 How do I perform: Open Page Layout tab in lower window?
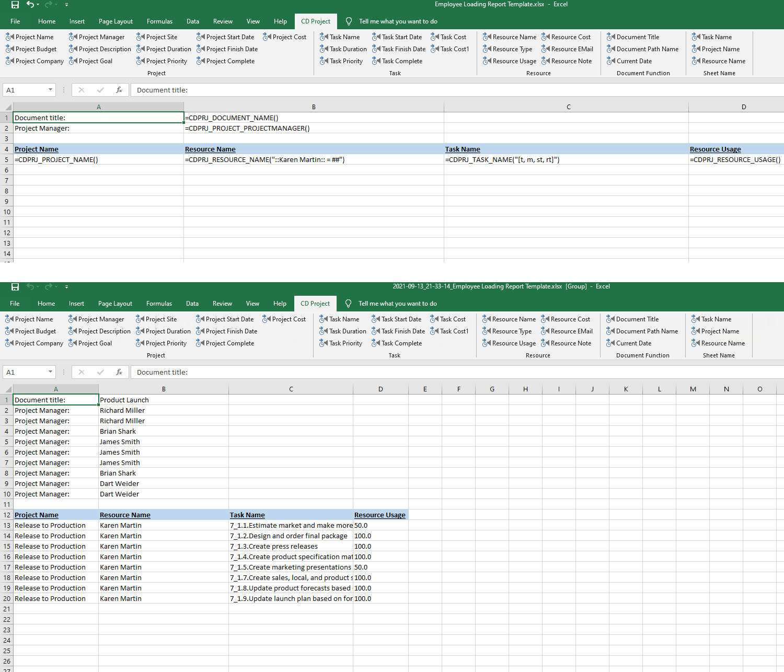pos(115,304)
